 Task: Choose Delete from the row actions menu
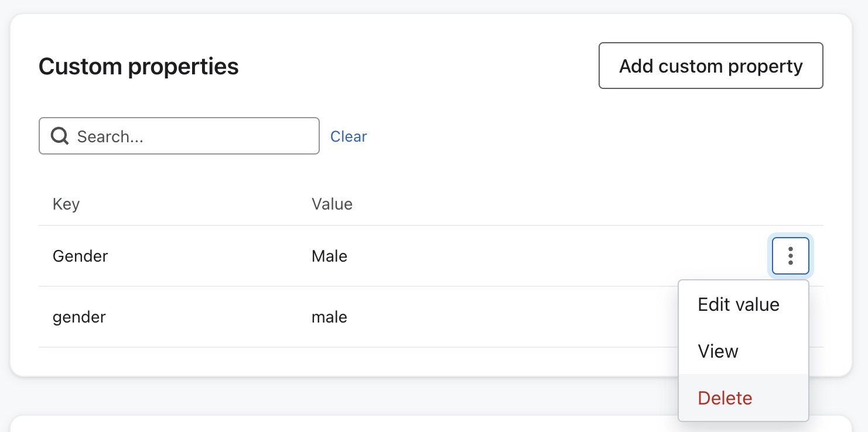(x=725, y=398)
